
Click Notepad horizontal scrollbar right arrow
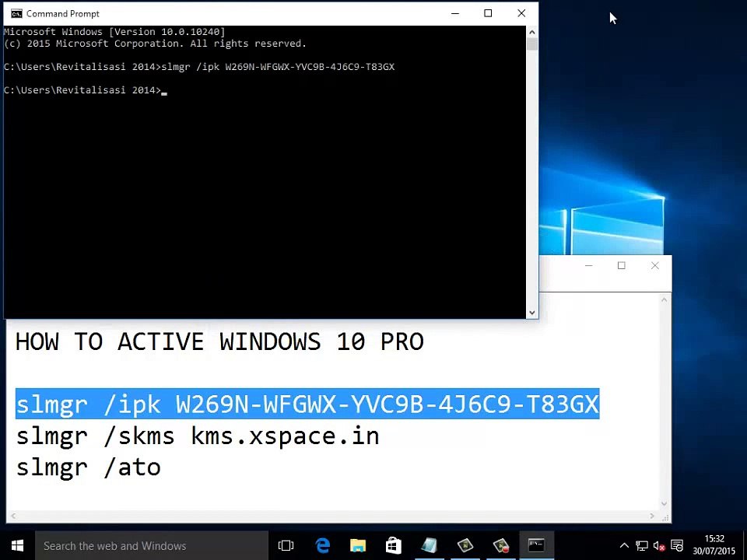pos(652,516)
